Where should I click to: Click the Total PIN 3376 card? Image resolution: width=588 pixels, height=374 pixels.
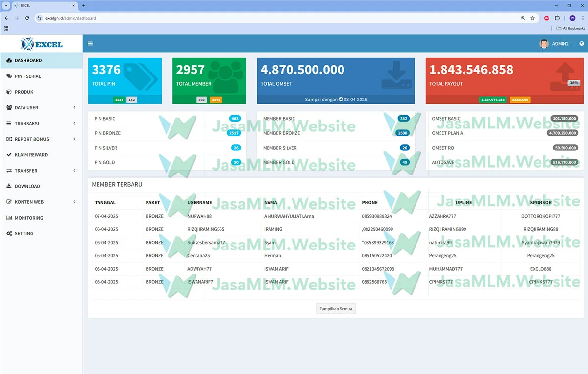[x=125, y=81]
